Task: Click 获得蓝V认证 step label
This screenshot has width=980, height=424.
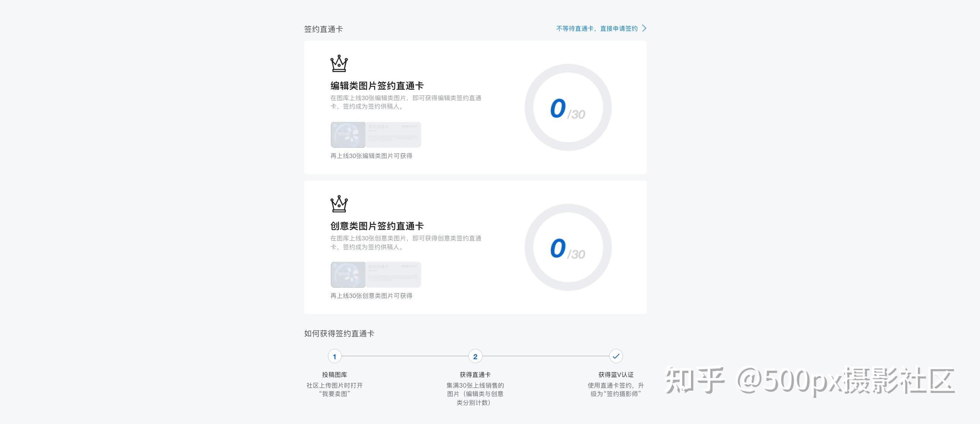Action: click(x=616, y=375)
